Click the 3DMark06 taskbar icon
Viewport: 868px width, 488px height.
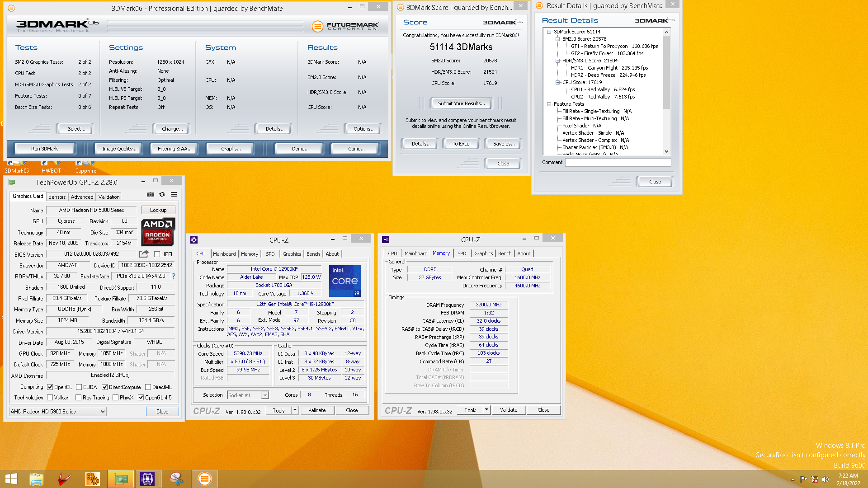[x=204, y=479]
